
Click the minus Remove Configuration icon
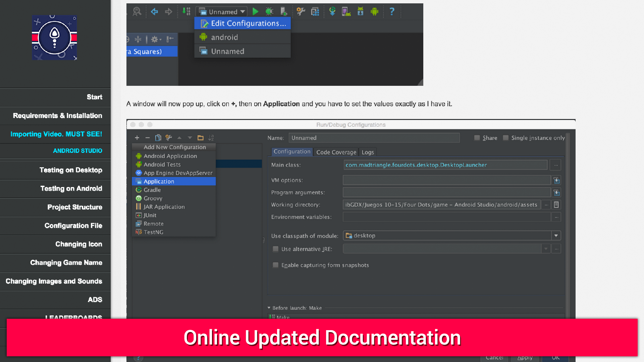[147, 138]
